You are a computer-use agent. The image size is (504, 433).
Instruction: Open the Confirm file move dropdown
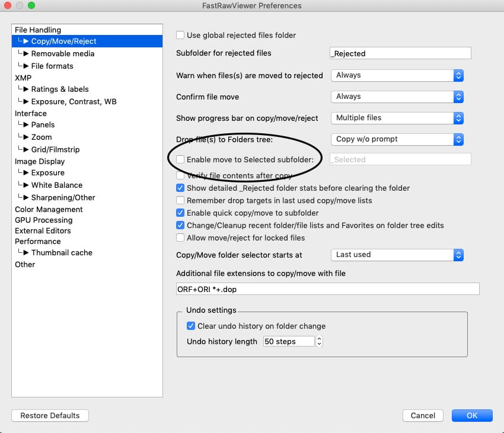(x=397, y=97)
